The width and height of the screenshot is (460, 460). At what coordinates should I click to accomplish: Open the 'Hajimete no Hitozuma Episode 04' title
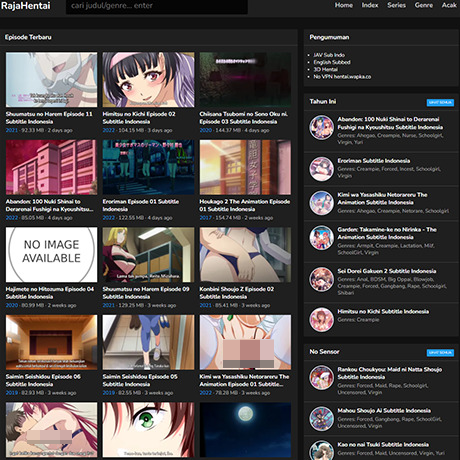pyautogui.click(x=50, y=293)
